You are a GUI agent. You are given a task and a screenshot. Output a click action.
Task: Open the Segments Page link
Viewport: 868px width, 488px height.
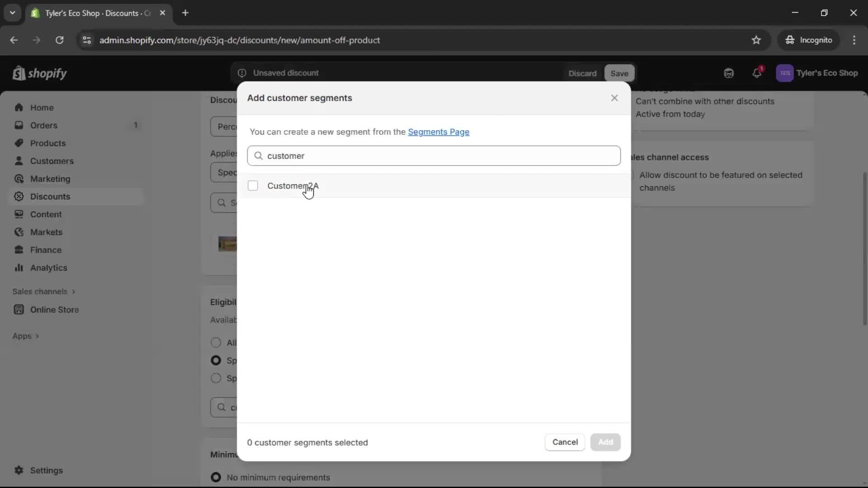click(x=439, y=132)
